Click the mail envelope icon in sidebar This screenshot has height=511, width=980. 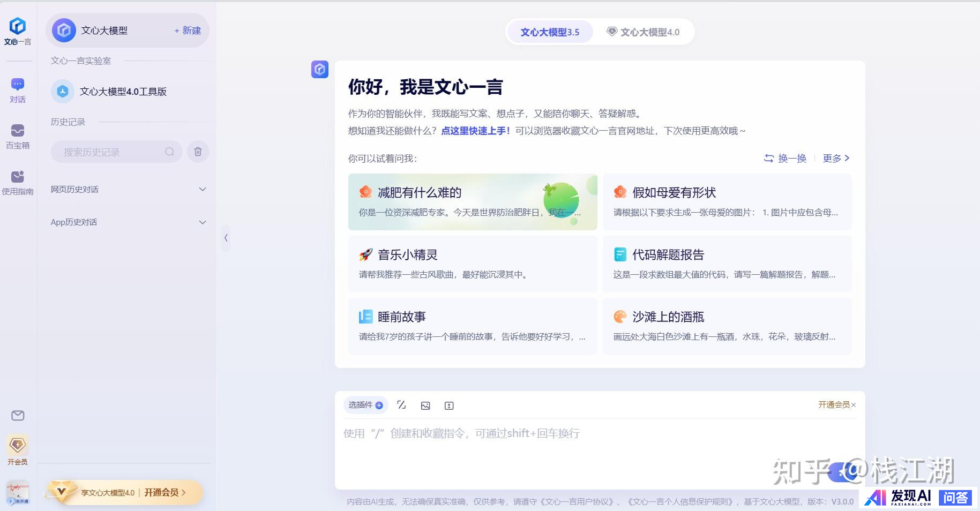(x=18, y=416)
